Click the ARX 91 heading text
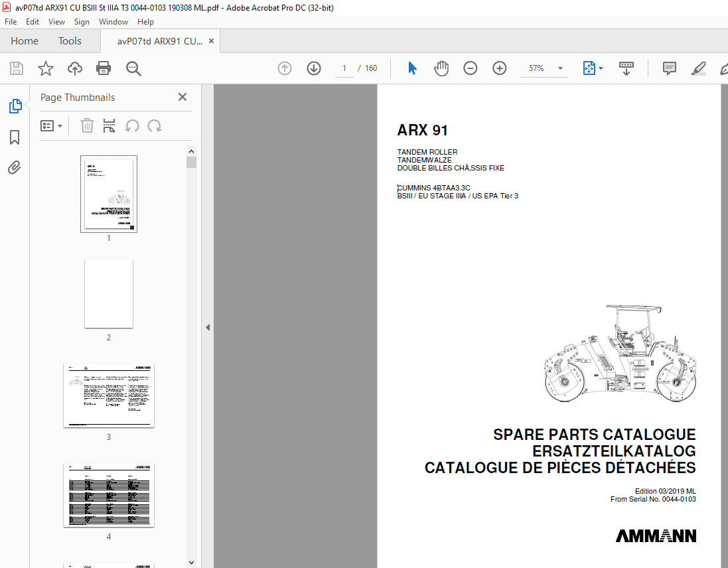728x568 pixels. pyautogui.click(x=423, y=131)
